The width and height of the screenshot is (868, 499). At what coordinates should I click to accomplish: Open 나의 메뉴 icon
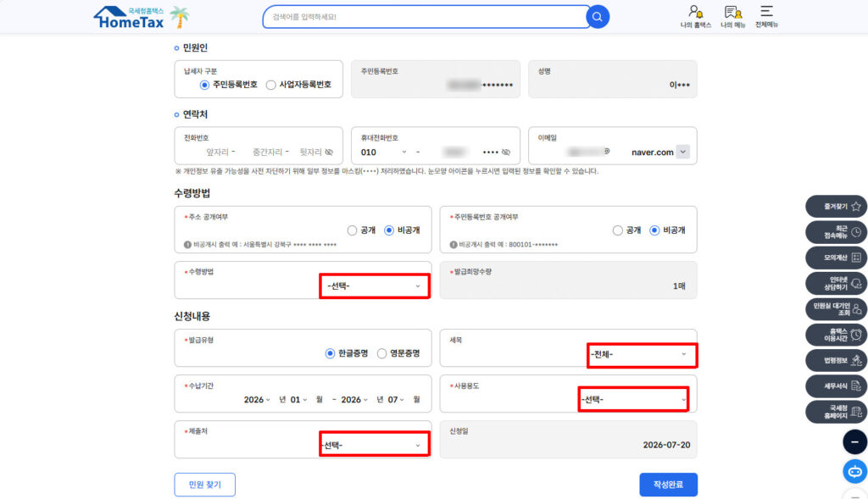point(733,17)
